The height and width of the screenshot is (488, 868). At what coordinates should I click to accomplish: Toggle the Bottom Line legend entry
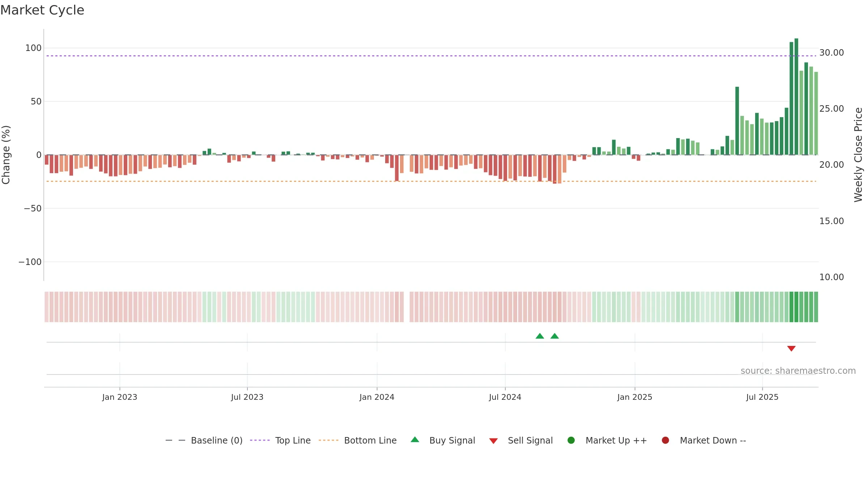(x=358, y=440)
